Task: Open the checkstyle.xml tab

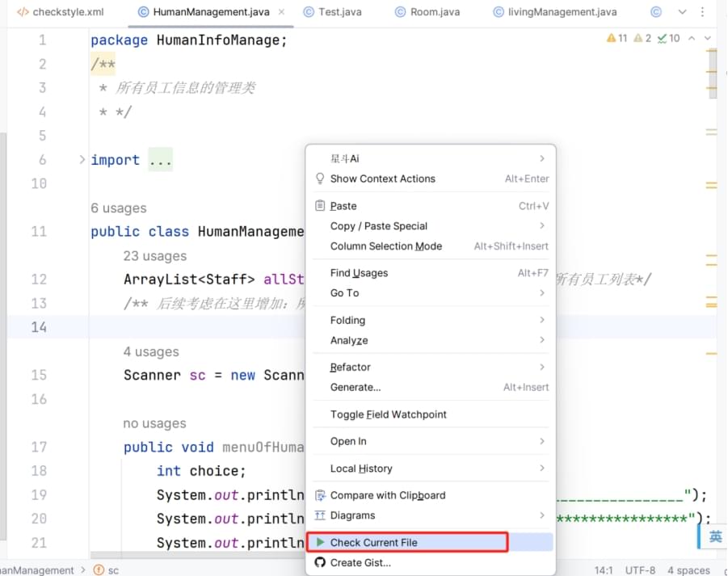Action: click(61, 12)
